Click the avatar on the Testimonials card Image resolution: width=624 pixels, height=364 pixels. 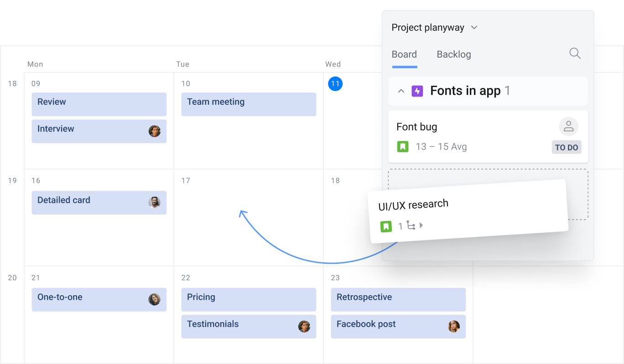(304, 326)
